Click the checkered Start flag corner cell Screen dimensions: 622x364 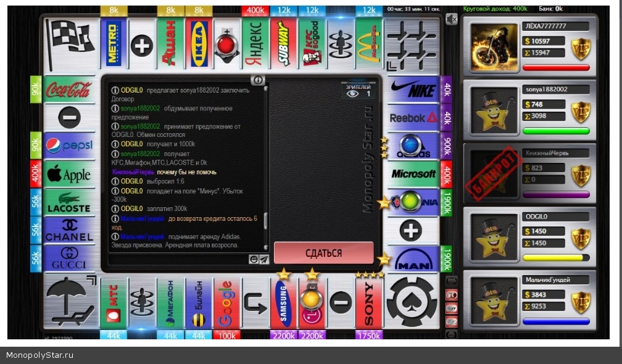pos(71,44)
